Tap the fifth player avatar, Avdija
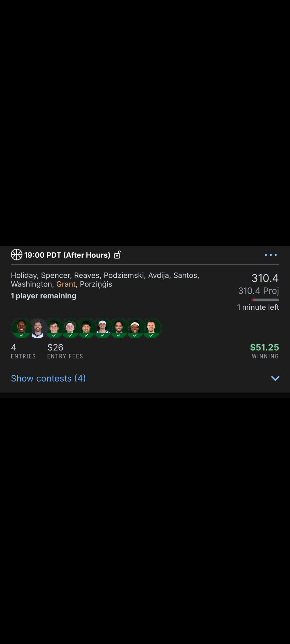Screen dimensions: 290x644 point(86,328)
